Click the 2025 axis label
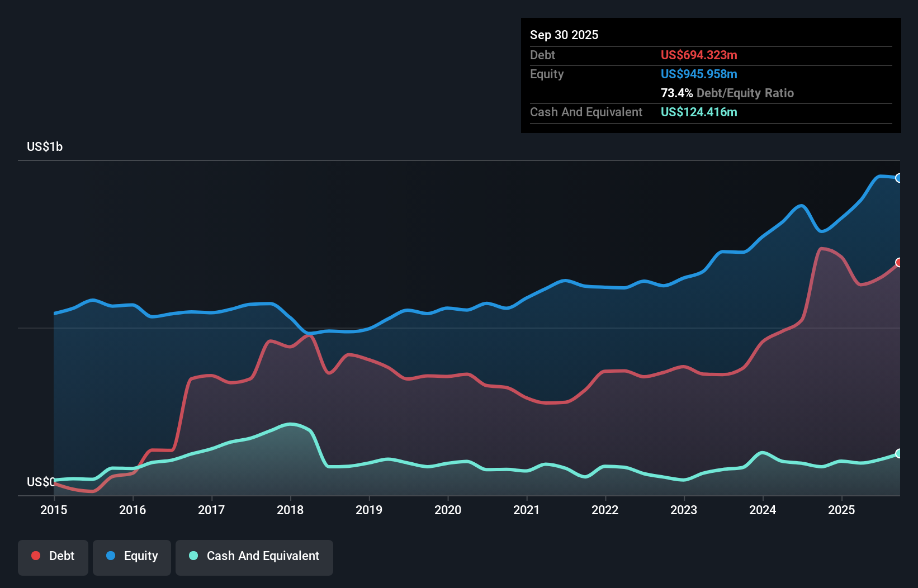This screenshot has width=918, height=588. tap(841, 510)
